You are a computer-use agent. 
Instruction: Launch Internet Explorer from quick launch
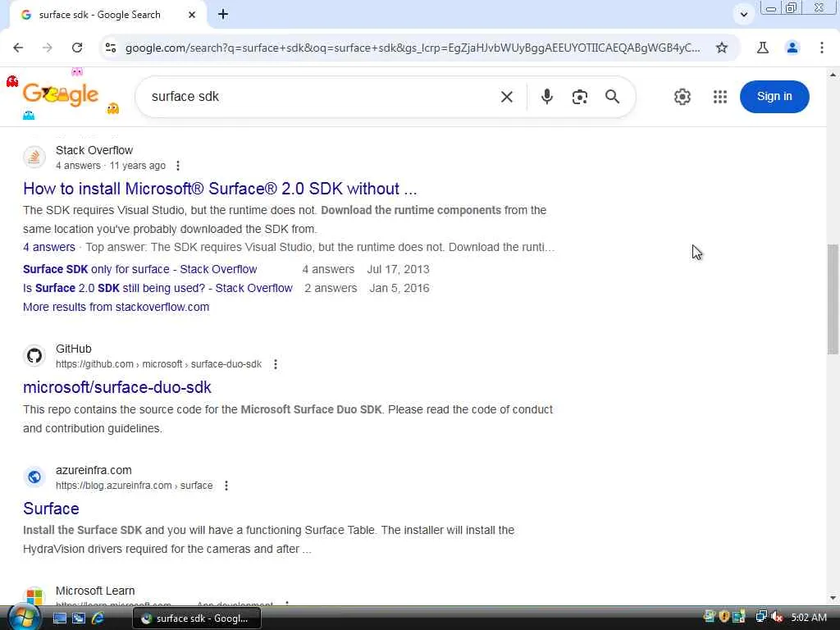[x=98, y=619]
